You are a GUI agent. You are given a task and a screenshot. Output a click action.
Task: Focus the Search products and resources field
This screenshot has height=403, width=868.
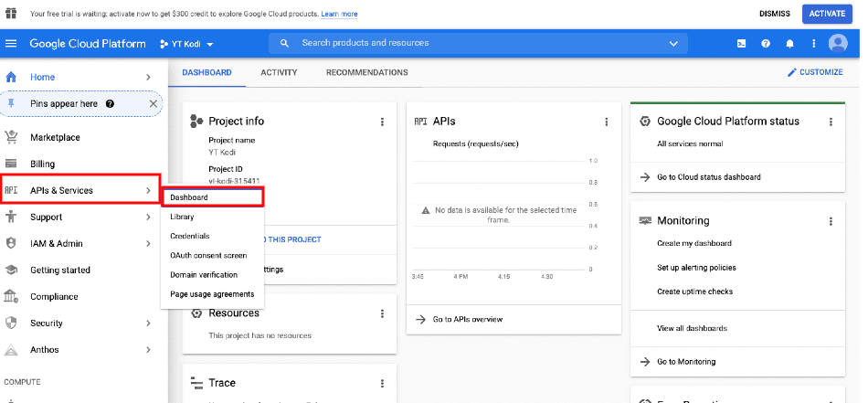pyautogui.click(x=478, y=43)
